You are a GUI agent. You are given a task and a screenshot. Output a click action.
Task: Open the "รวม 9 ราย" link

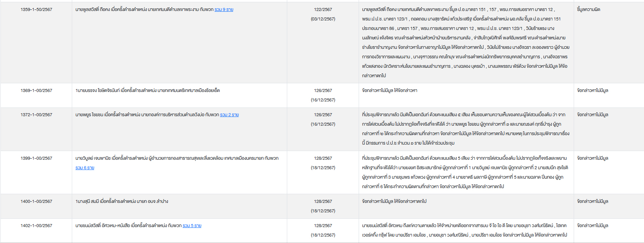point(224,9)
